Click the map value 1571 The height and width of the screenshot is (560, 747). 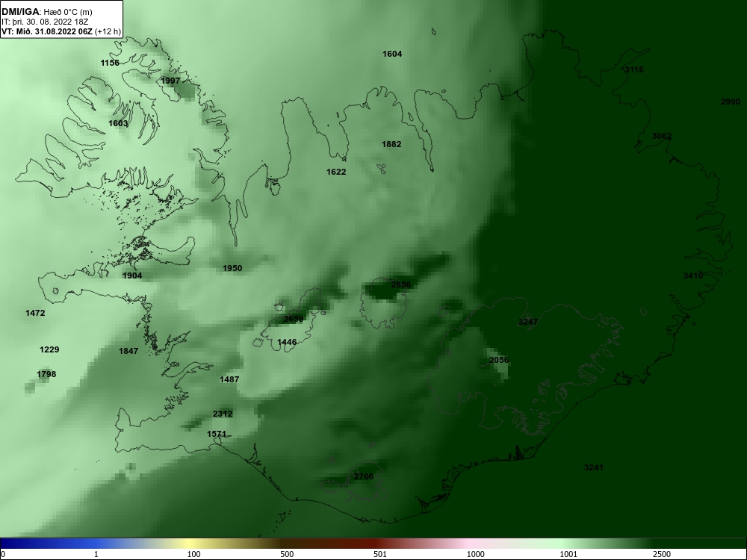pyautogui.click(x=217, y=434)
